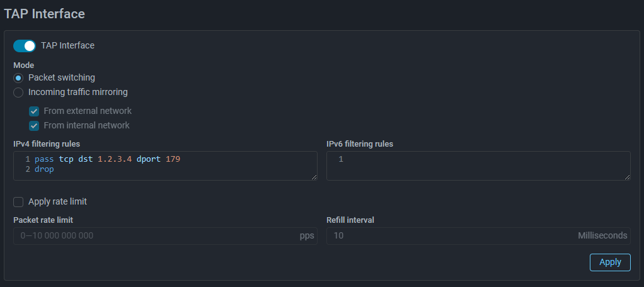Image resolution: width=644 pixels, height=287 pixels.
Task: Click the Milliseconds unit in Refill interval
Action: [602, 236]
